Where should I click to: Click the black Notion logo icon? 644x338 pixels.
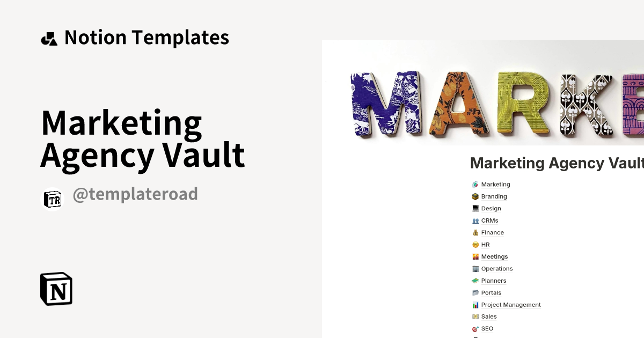click(x=56, y=289)
